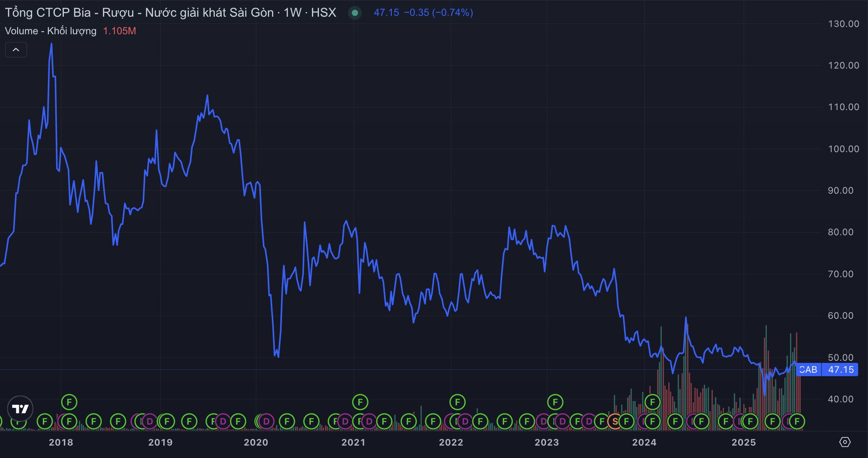Click the green market status dot

click(355, 13)
